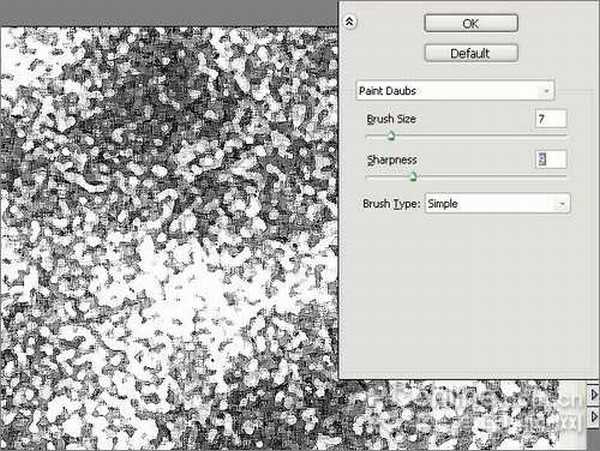
Task: Click the Brush Size value field
Action: (x=551, y=119)
